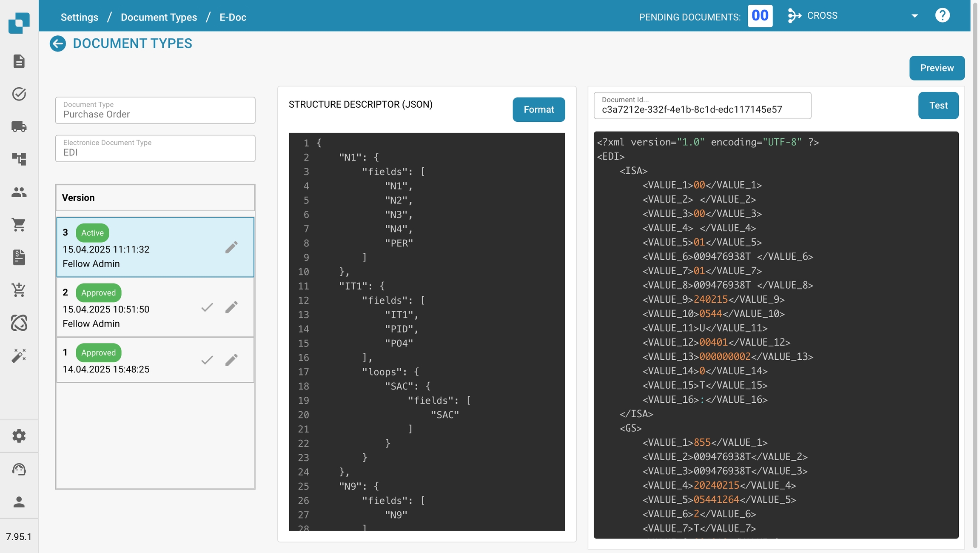Screen dimensions: 980x553
Task: Open the settings gear sidebar icon
Action: point(19,436)
